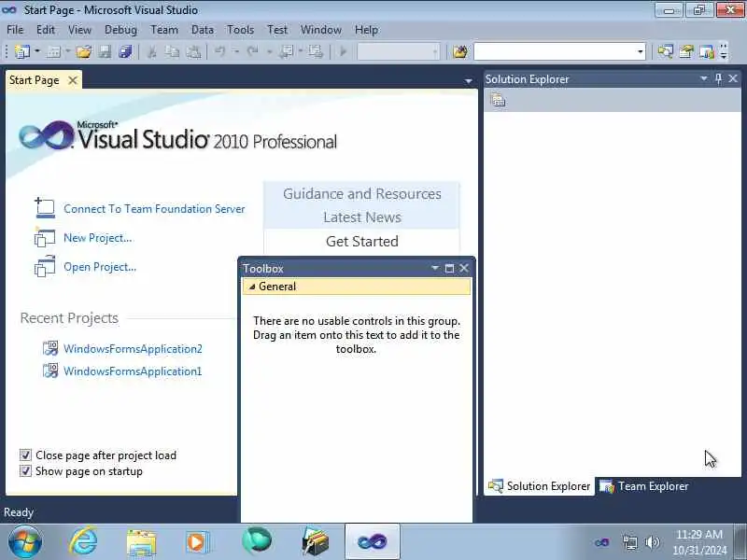747x560 pixels.
Task: Open the active documents list dropdown arrow
Action: (469, 81)
